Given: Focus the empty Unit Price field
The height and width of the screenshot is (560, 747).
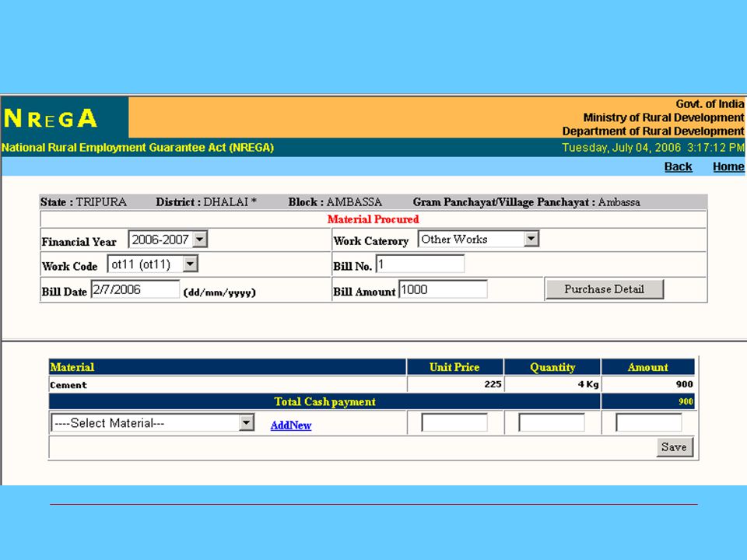Looking at the screenshot, I should (x=454, y=423).
